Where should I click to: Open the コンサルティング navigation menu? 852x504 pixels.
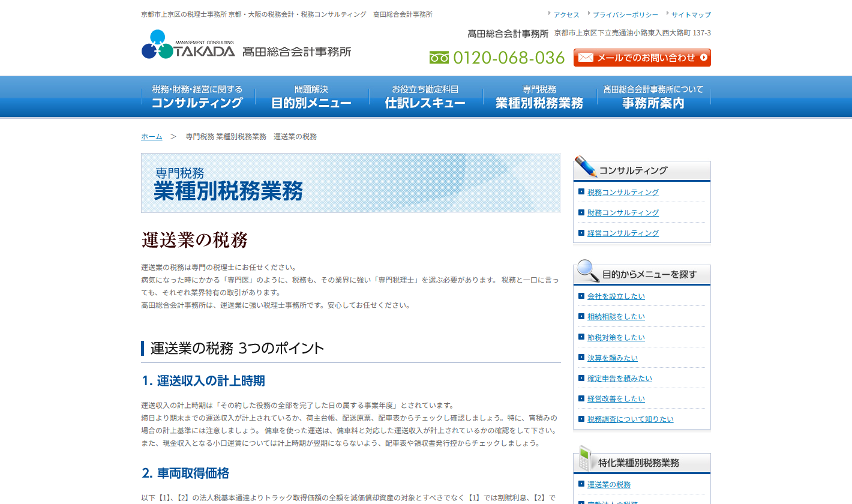tap(198, 97)
